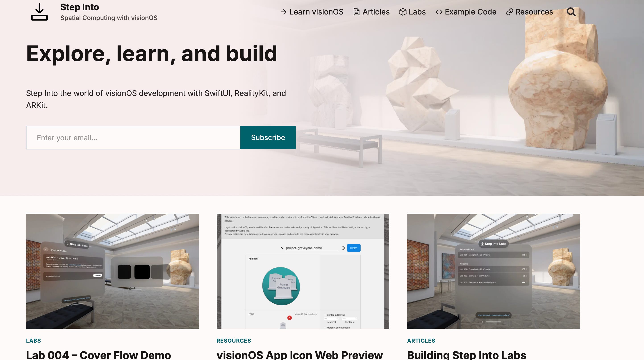Viewport: 644px width, 360px height.
Task: Click the cube icon beside Labs
Action: 402,12
